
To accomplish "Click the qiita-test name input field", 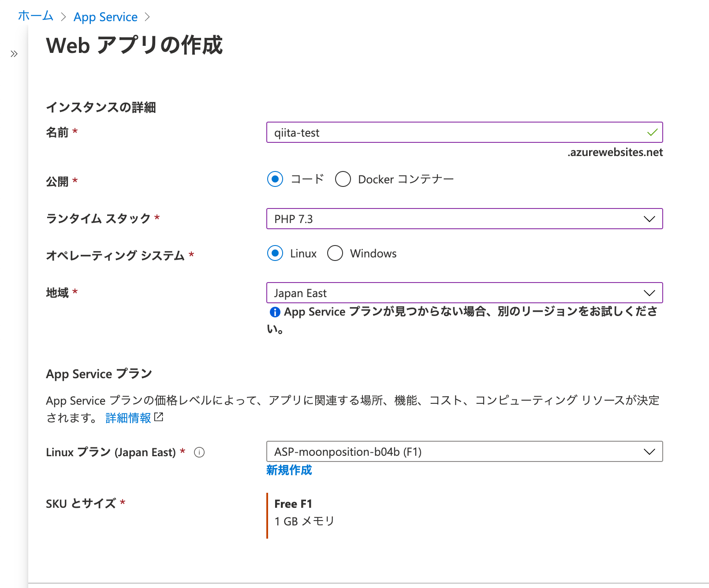I will click(464, 132).
